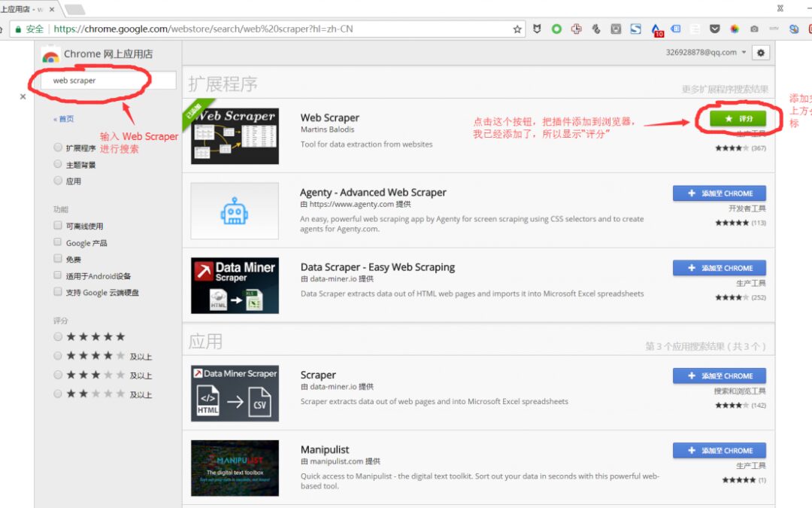812x508 pixels.
Task: Select the 主题背景 radio filter
Action: pyautogui.click(x=58, y=164)
